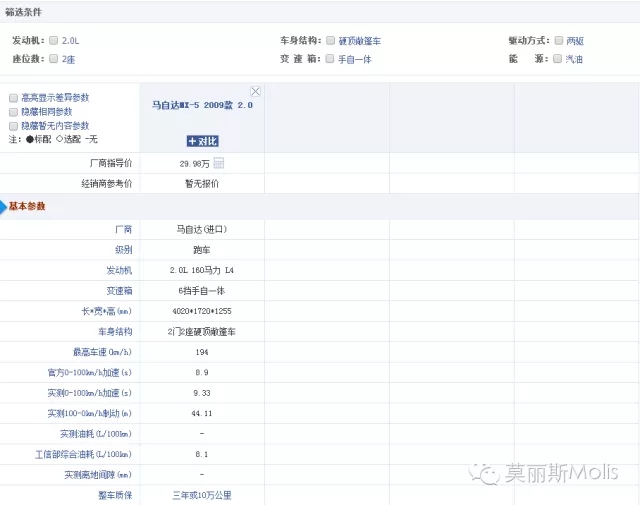
Task: Select the 马自达(进口) manufacturer cell
Action: click(x=202, y=229)
